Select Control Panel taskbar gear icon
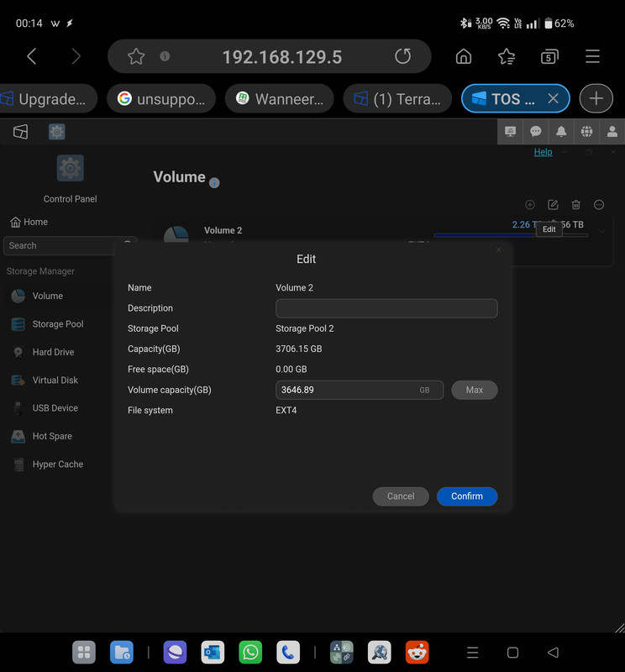 click(56, 132)
